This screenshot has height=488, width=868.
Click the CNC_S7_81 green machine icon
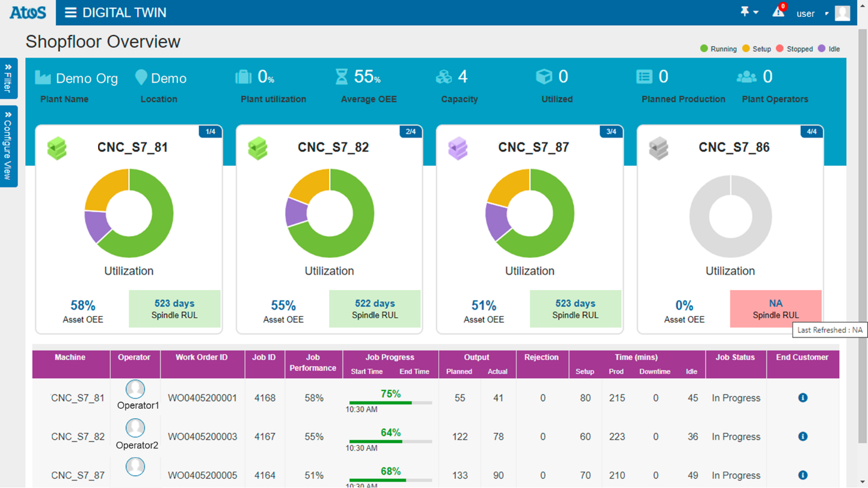tap(57, 148)
